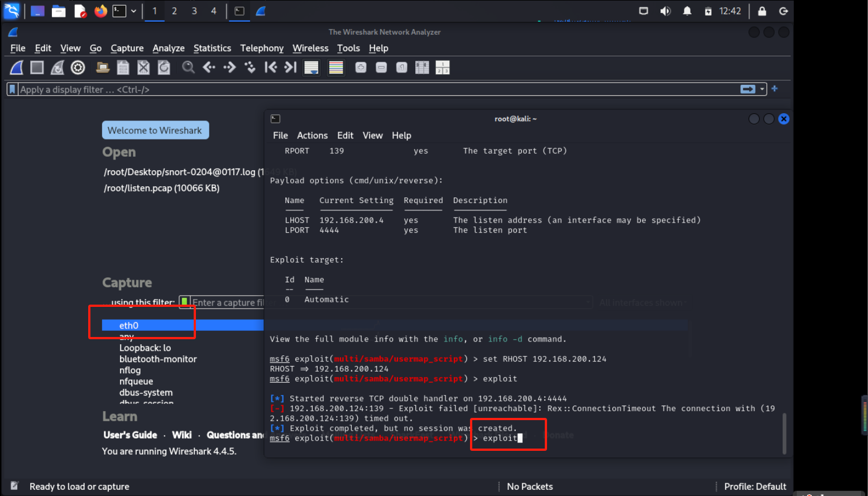Screen dimensions: 868x496
Task: Launch Firefox from the panel
Action: click(x=100, y=11)
